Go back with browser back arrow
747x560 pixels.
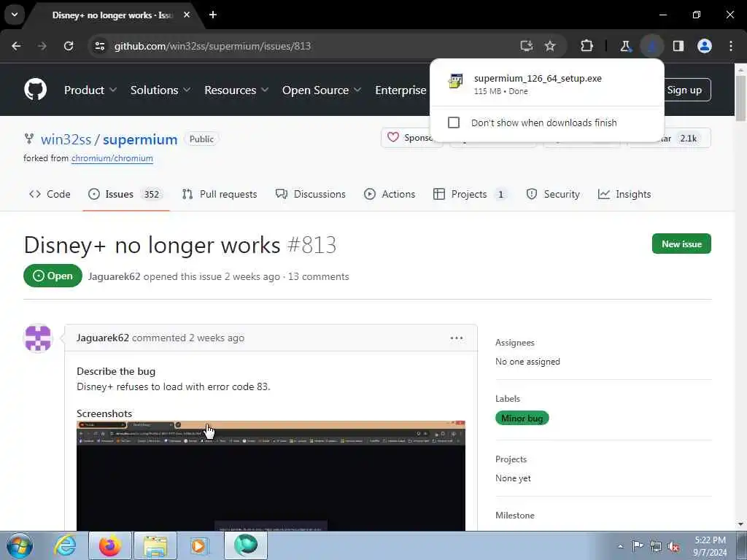point(16,46)
